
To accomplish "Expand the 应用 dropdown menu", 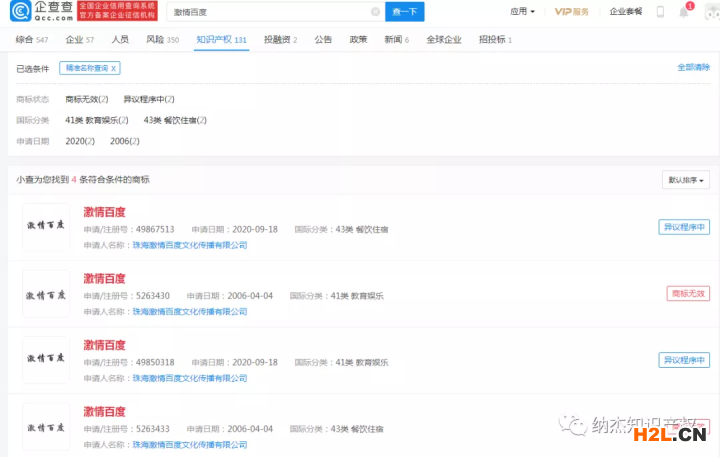I will coord(522,12).
